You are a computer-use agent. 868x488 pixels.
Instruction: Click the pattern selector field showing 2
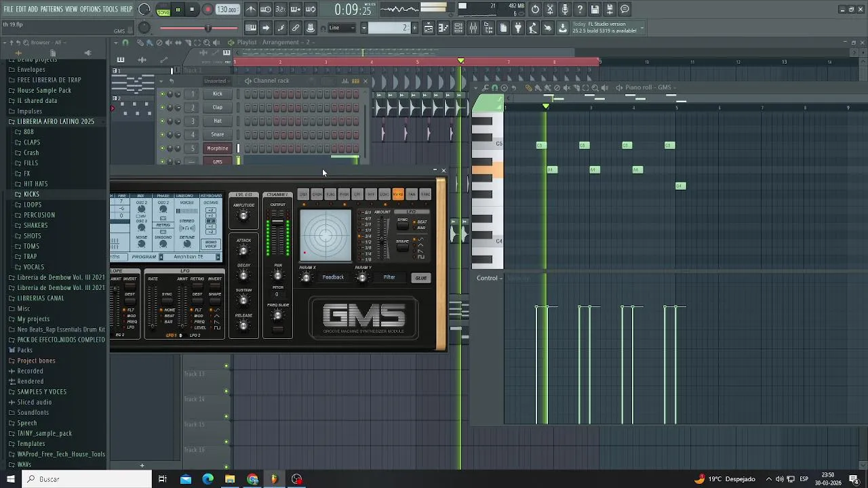389,28
